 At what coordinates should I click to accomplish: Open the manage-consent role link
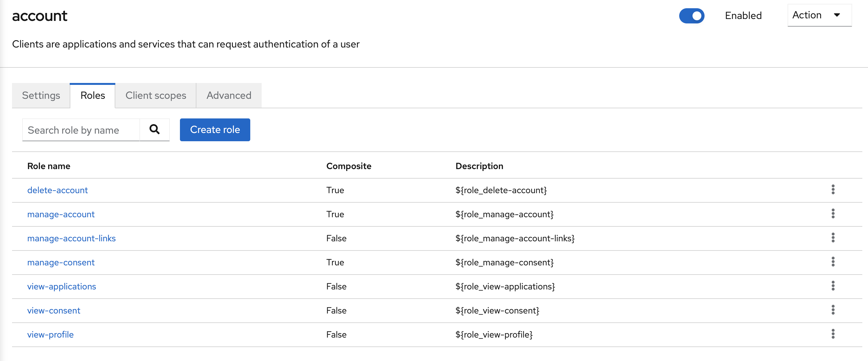pyautogui.click(x=61, y=262)
